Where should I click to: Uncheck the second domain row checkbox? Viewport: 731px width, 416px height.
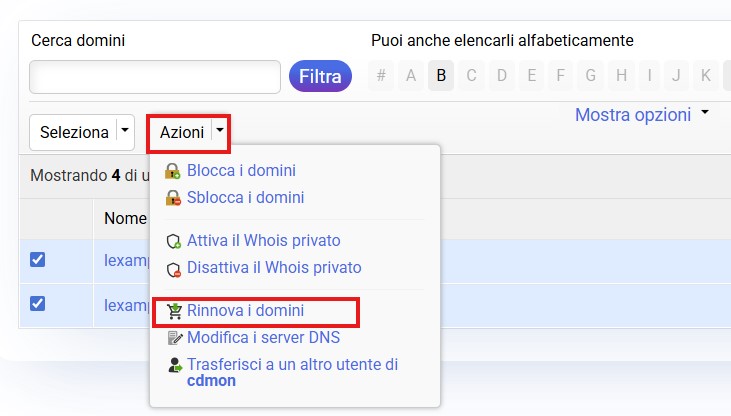point(38,303)
